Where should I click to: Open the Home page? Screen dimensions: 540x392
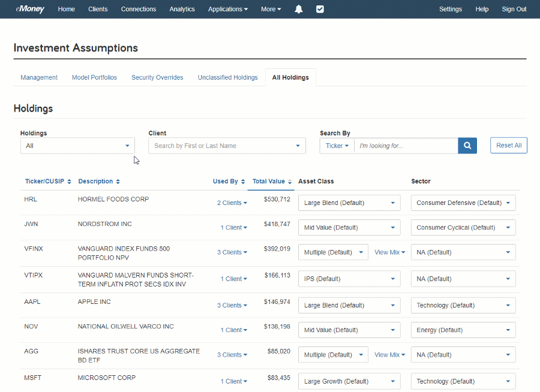[66, 10]
